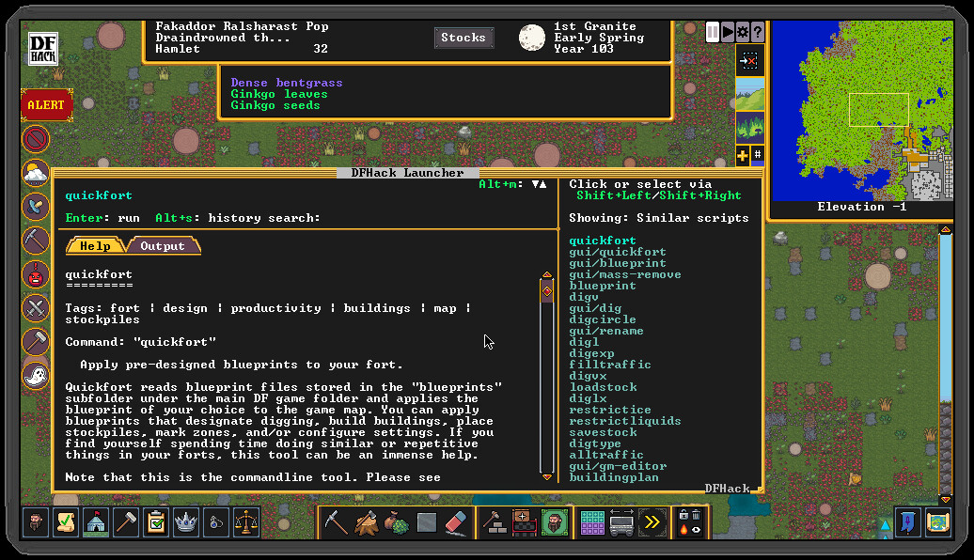This screenshot has width=974, height=560.
Task: Switch to the Output tab
Action: pos(164,245)
